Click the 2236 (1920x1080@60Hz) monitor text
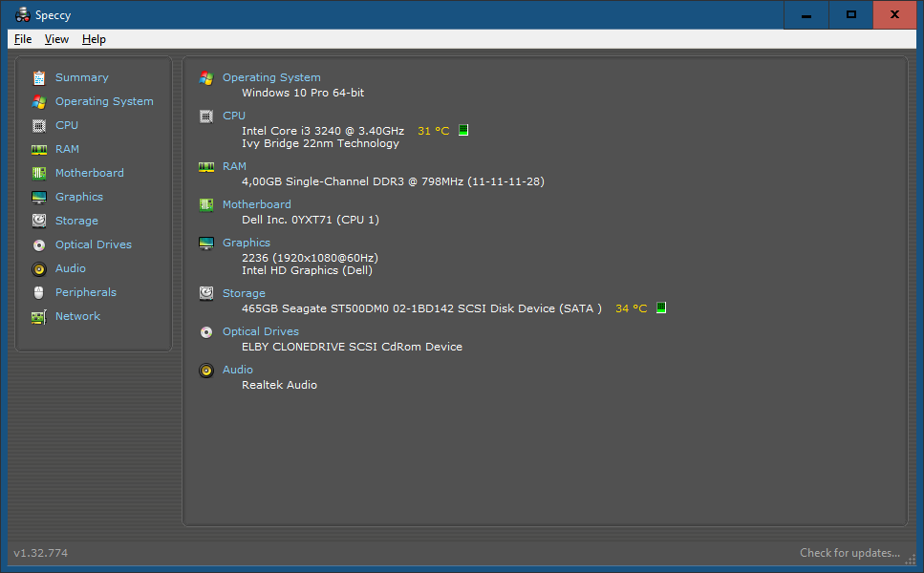924x573 pixels. coord(310,258)
